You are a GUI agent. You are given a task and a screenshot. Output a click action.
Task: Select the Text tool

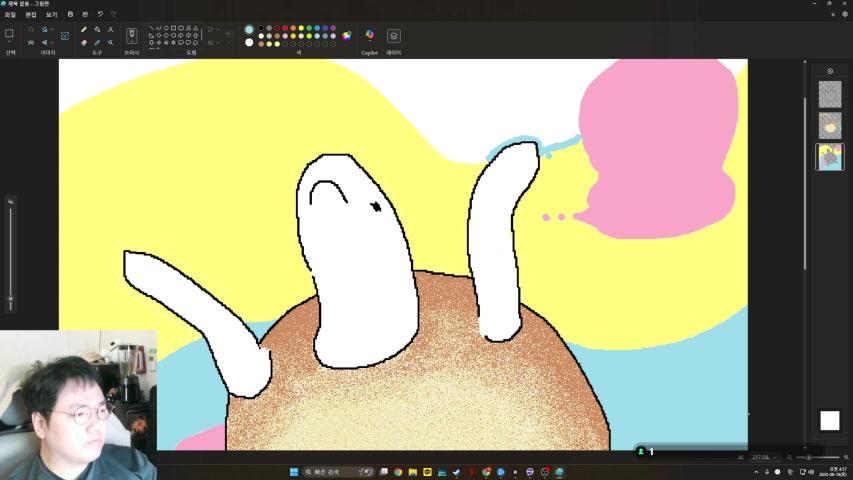coord(110,29)
